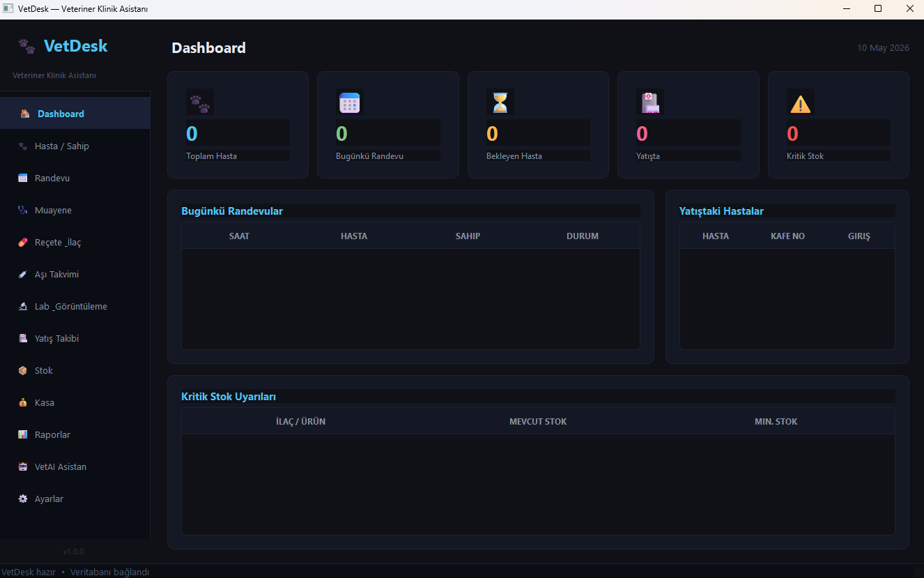
Task: Click the paw icon on Toplam Hasta card
Action: (199, 104)
